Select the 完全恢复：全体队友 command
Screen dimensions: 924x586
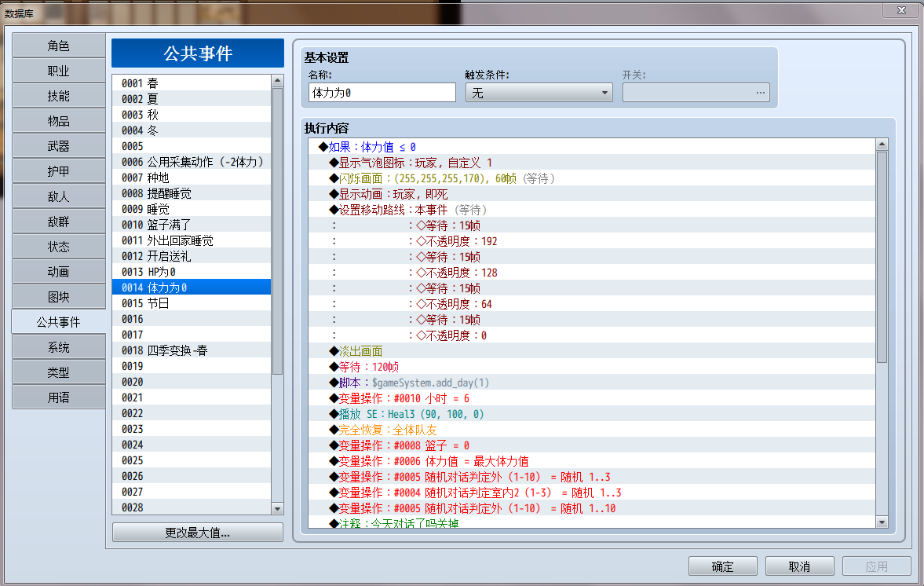click(592, 430)
